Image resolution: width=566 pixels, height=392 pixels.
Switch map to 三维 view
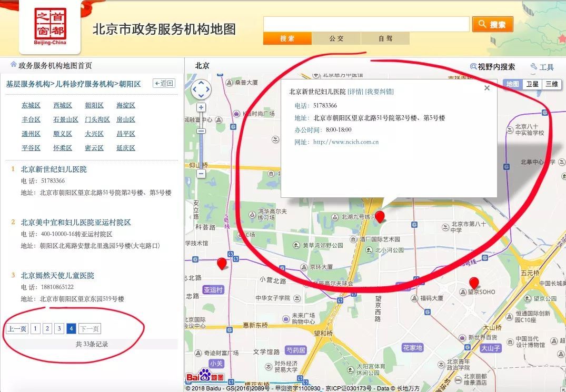[552, 84]
